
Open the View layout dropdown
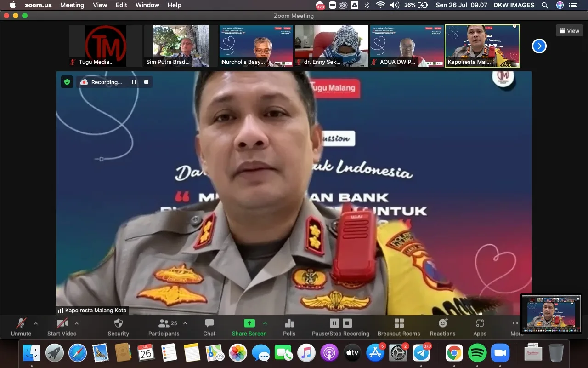(570, 31)
